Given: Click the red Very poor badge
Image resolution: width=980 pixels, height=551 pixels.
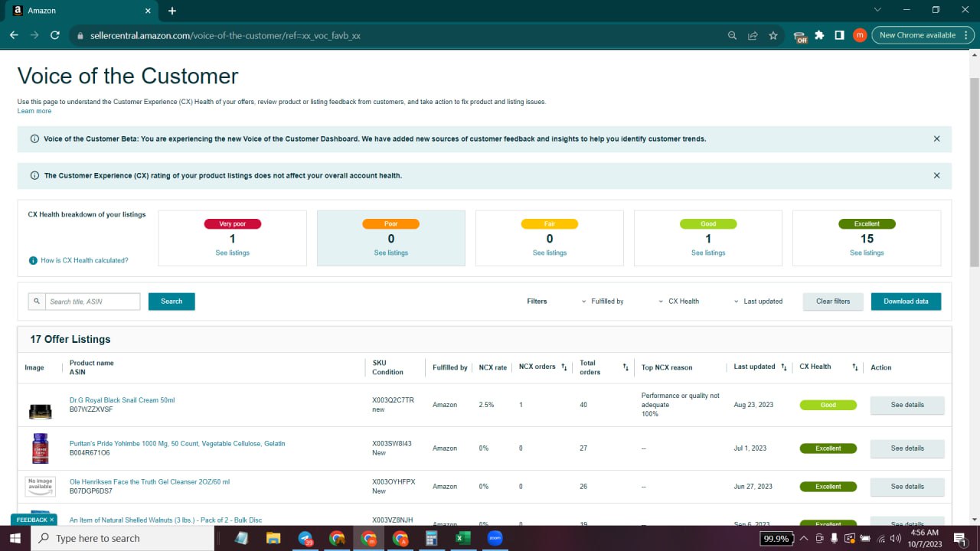Looking at the screenshot, I should (233, 224).
